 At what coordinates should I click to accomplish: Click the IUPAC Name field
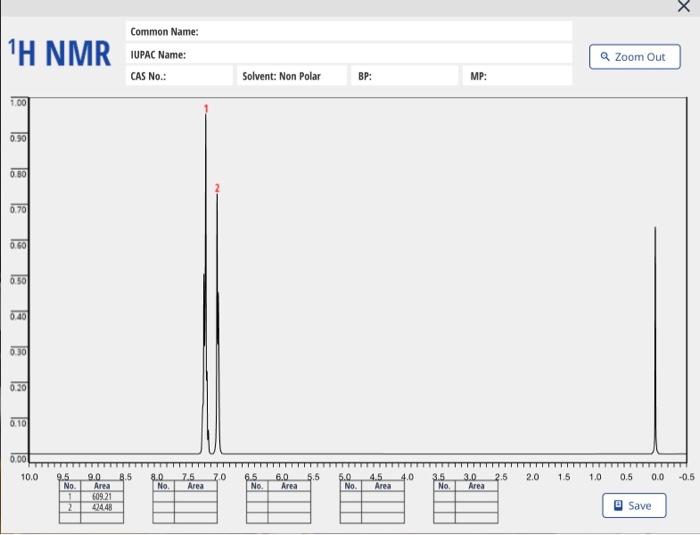[x=349, y=54]
